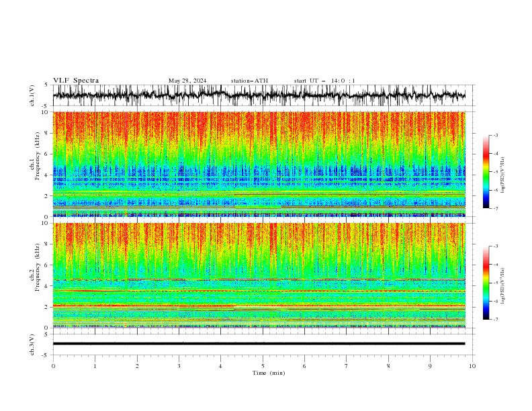Click the ch.1 spectrogram panel
532x411 pixels.
tap(259, 164)
